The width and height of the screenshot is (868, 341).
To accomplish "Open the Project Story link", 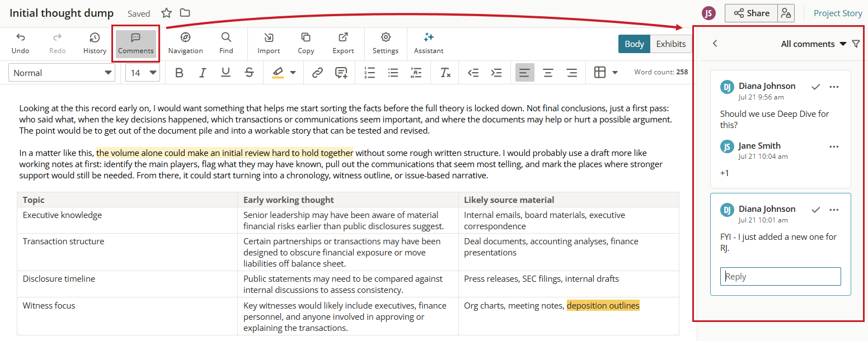I will 838,13.
